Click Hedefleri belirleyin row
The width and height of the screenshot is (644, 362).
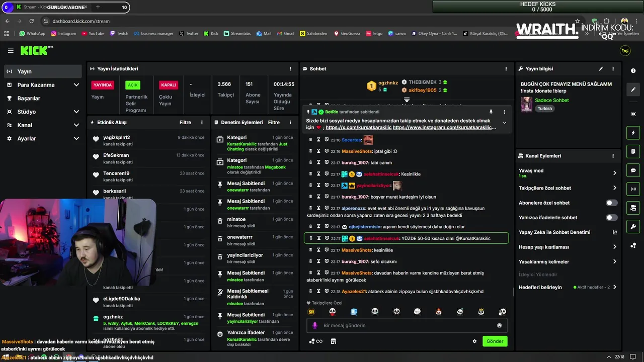[x=568, y=287]
